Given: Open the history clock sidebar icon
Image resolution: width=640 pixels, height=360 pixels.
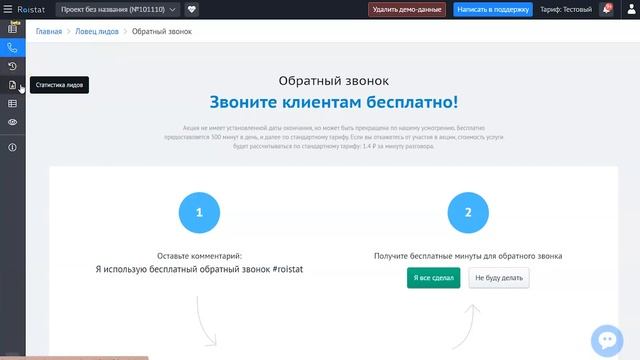Looking at the screenshot, I should click(13, 66).
